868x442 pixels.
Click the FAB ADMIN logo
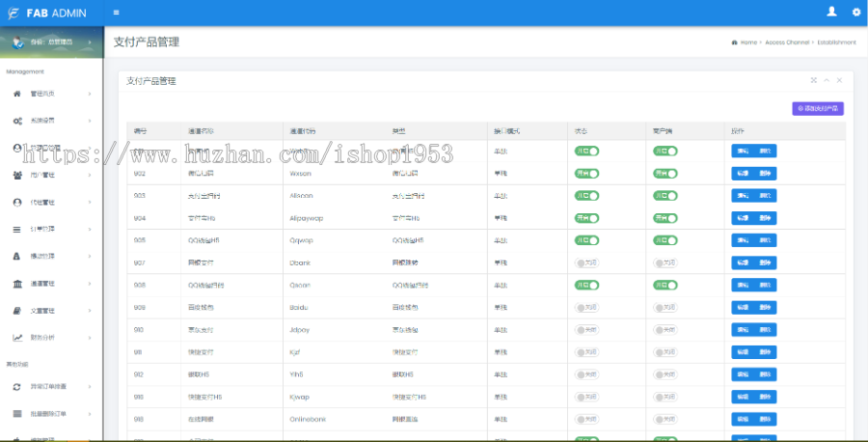click(47, 13)
